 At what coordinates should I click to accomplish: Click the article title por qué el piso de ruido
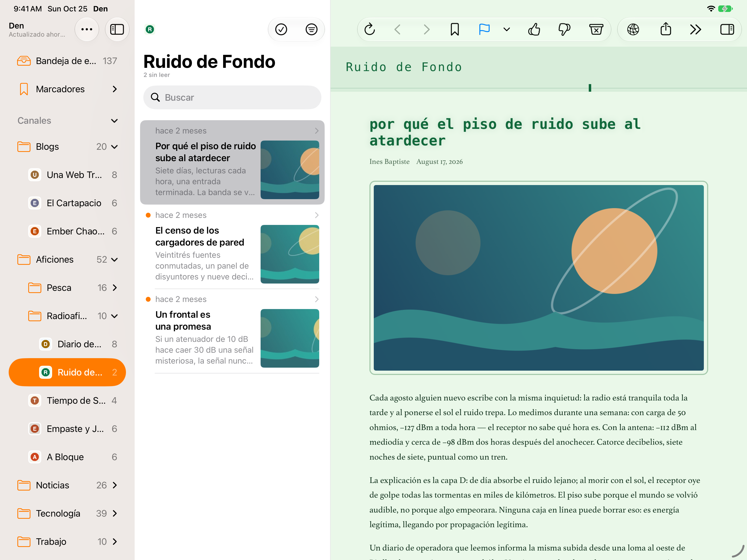505,132
